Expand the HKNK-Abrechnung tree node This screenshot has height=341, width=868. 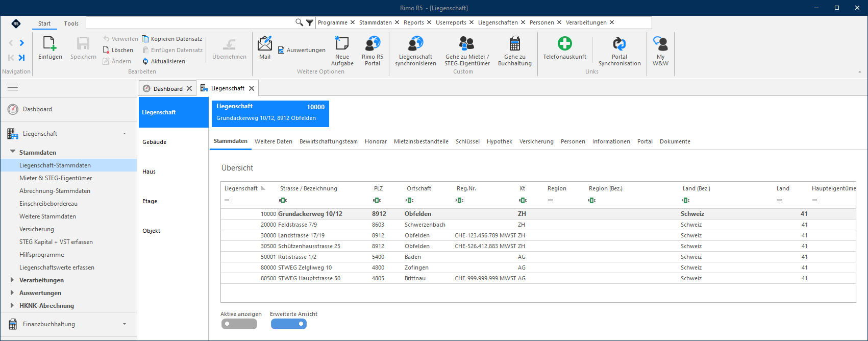click(12, 305)
